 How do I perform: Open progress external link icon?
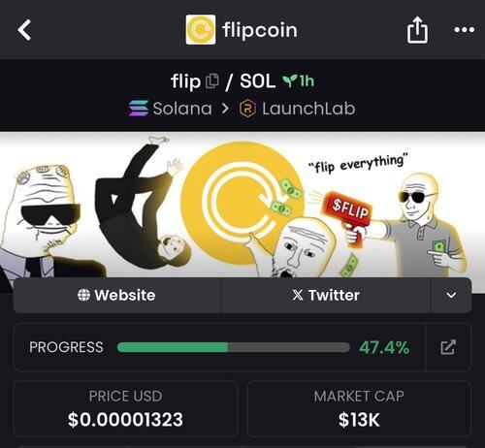[448, 347]
